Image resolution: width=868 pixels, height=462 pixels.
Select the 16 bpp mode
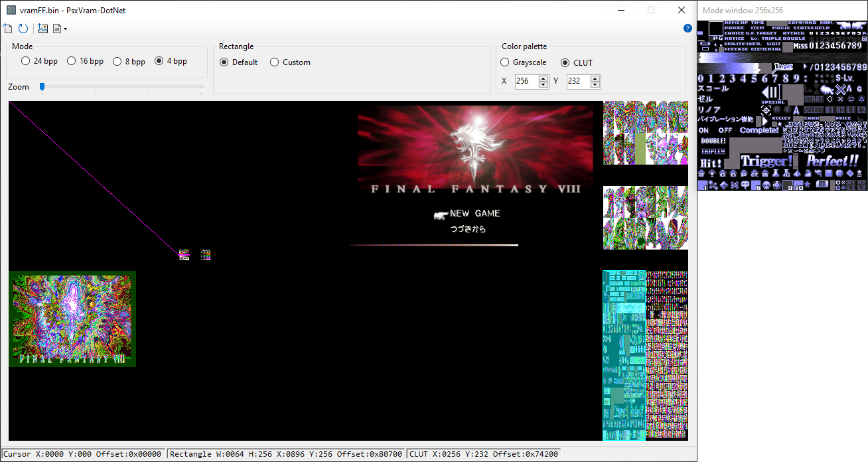point(85,61)
